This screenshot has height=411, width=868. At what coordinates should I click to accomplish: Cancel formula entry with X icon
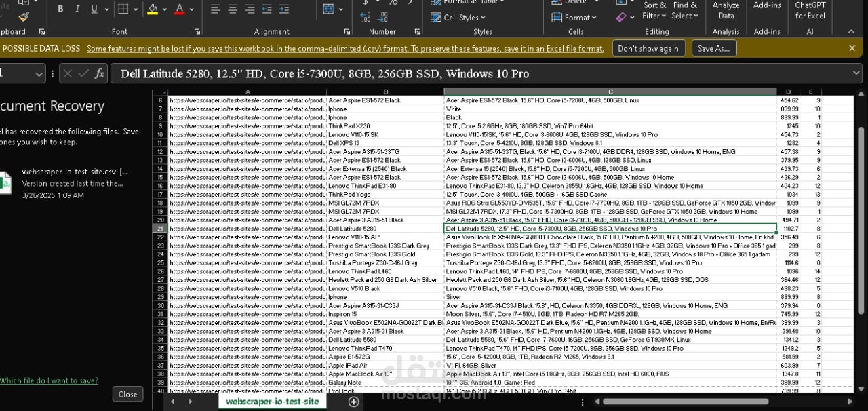coord(68,73)
